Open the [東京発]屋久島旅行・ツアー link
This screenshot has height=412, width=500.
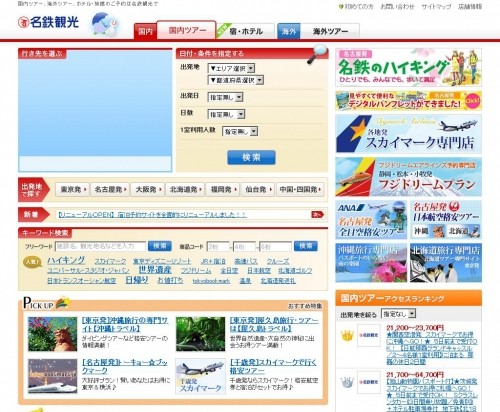point(274,324)
